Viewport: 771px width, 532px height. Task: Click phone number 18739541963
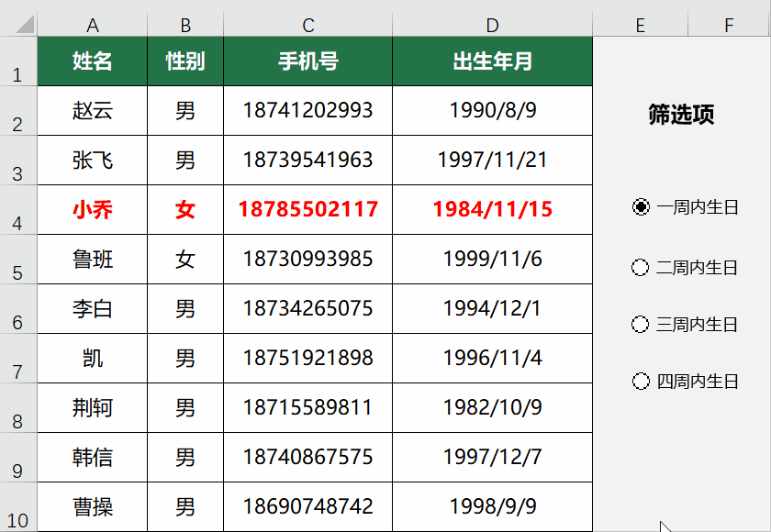coord(308,161)
